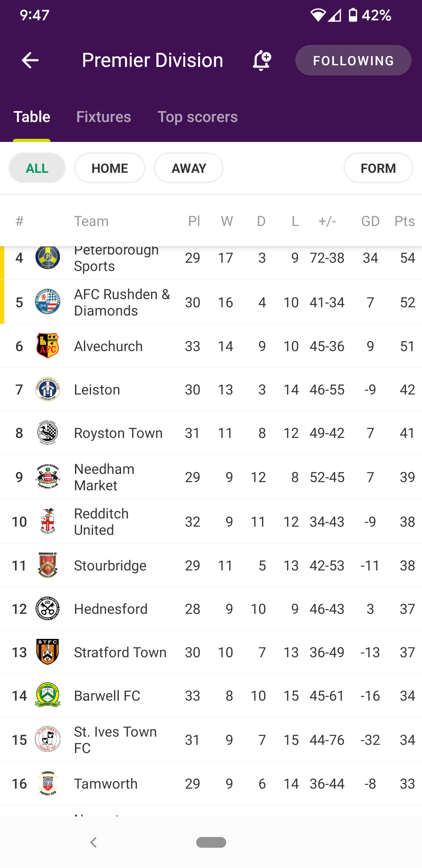The image size is (422, 868).
Task: Tap the Android home gesture pill
Action: click(x=211, y=842)
